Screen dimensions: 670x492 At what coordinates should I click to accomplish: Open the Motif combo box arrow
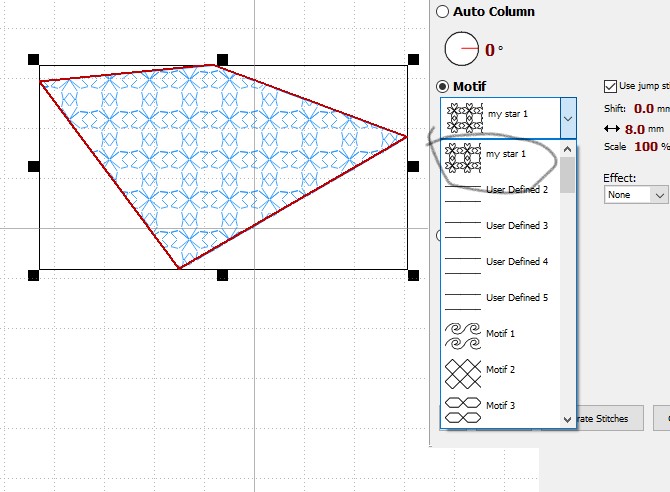(568, 118)
